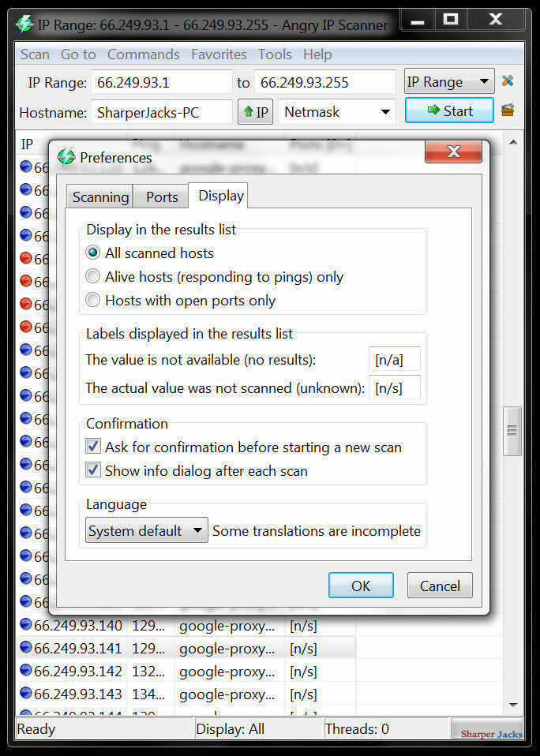Close the Preferences dialog with red X

tap(453, 152)
